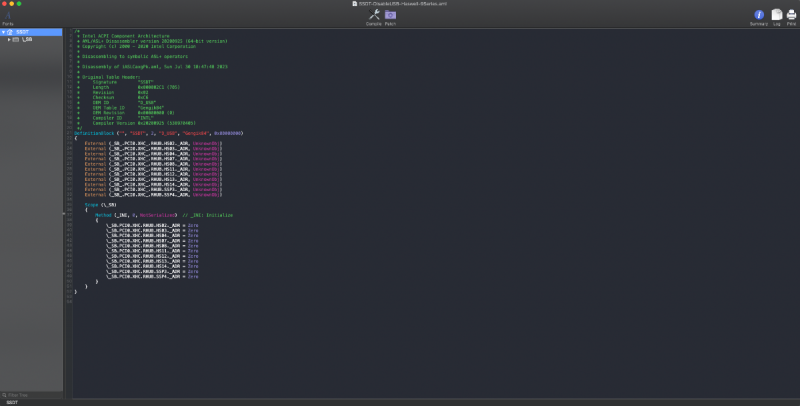Collapse the SSDT tree node

4,32
